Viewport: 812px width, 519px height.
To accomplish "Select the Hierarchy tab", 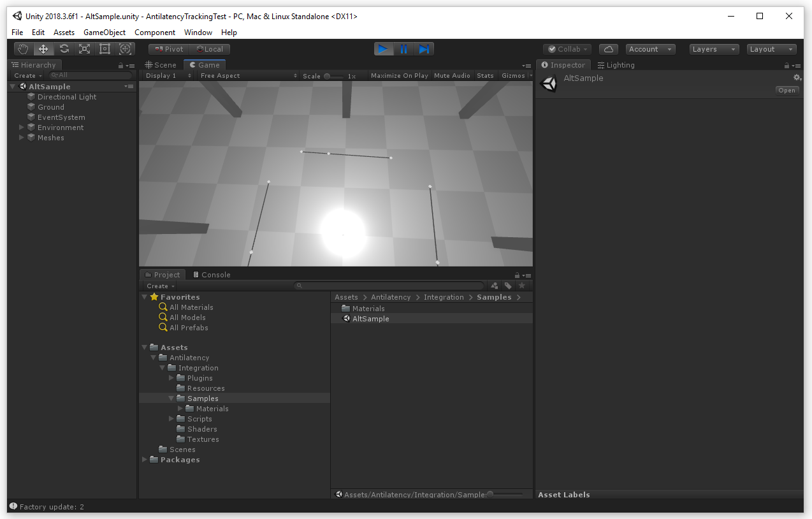I will click(34, 65).
